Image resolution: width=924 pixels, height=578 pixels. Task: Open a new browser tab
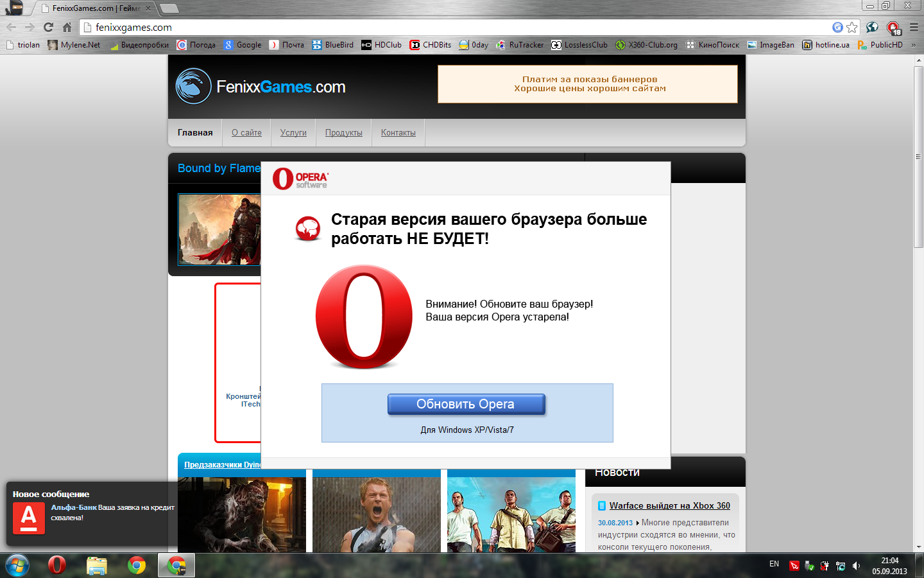(169, 8)
